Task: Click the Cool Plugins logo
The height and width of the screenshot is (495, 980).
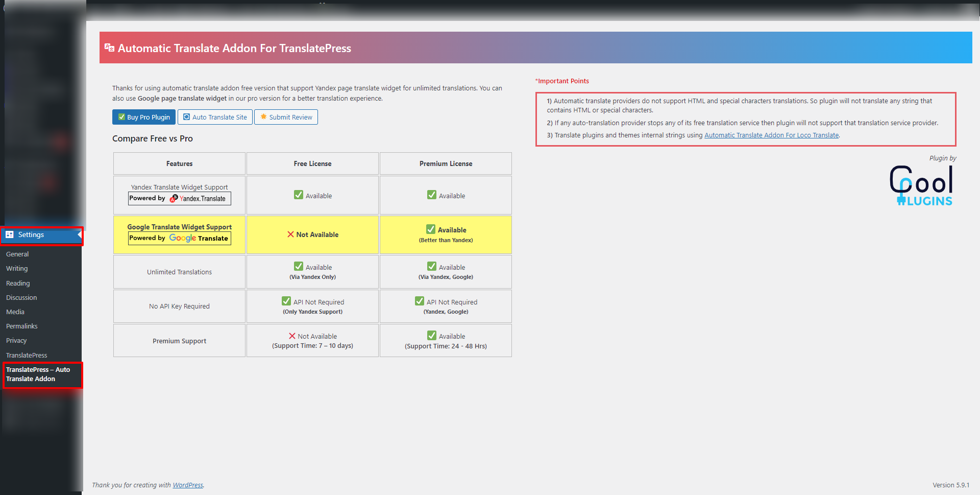Action: (x=921, y=185)
